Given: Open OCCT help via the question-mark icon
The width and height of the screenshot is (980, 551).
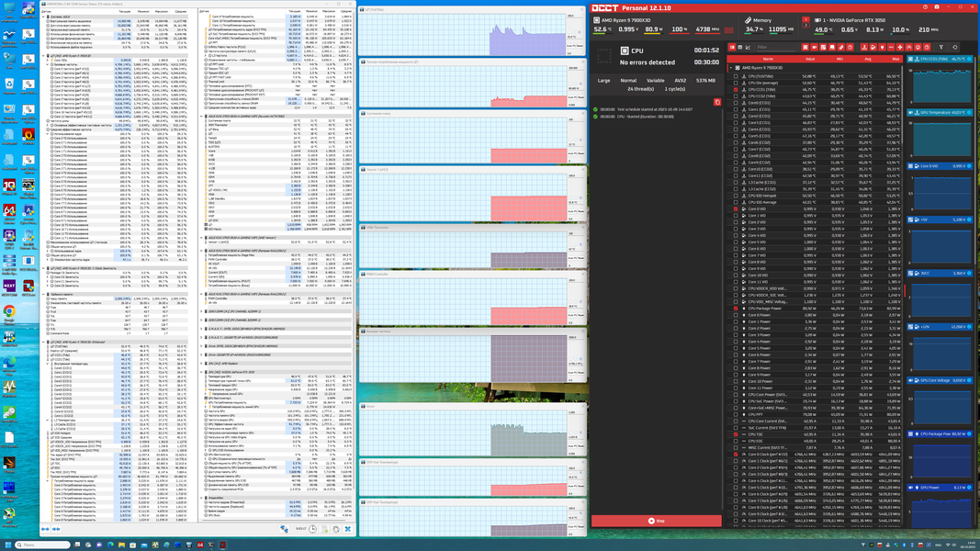Looking at the screenshot, I should (x=925, y=7).
